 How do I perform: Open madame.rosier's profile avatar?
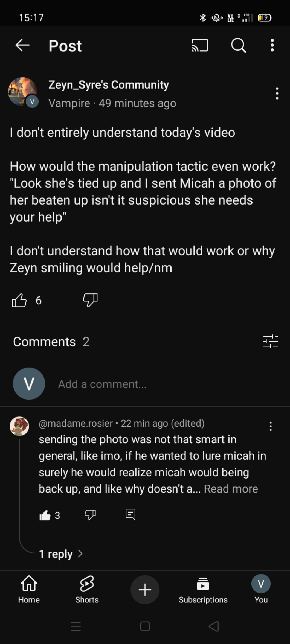pyautogui.click(x=19, y=426)
